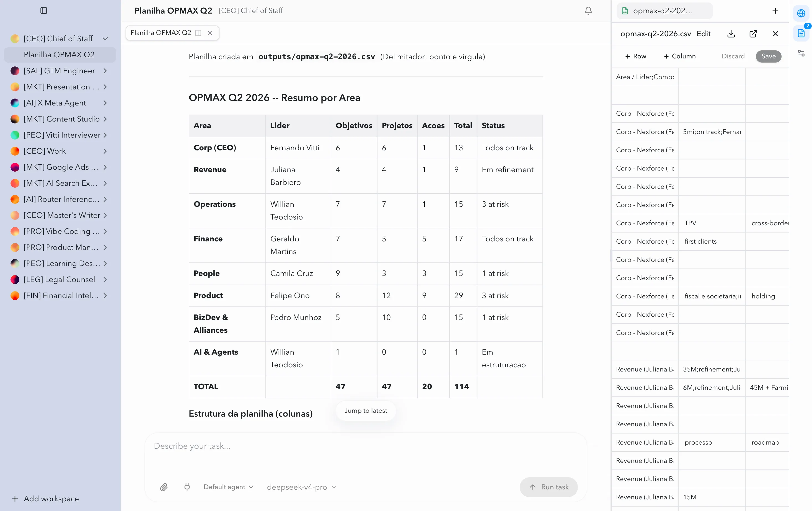Expand the [AI] Router Inference workspace
Image resolution: width=812 pixels, height=511 pixels.
click(x=105, y=199)
